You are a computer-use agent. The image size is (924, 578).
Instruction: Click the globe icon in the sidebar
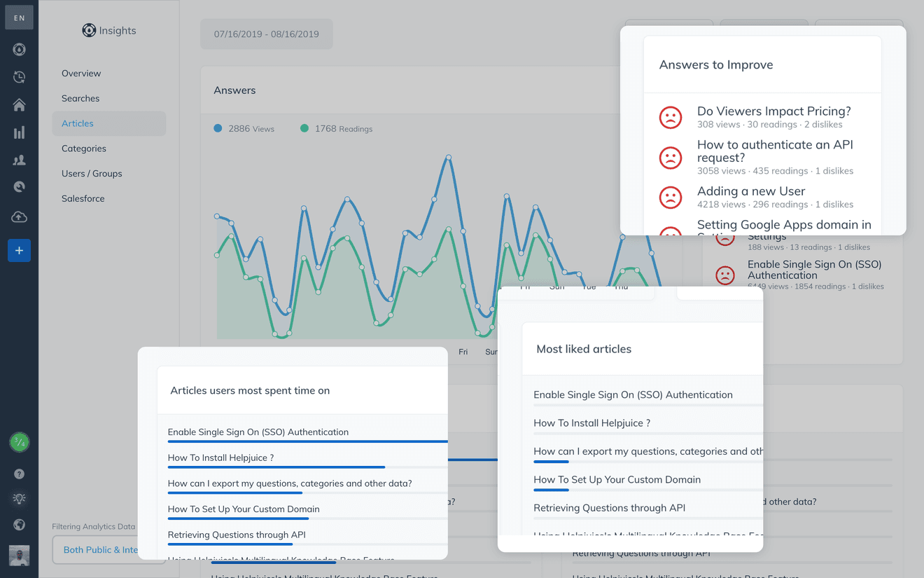pyautogui.click(x=19, y=525)
